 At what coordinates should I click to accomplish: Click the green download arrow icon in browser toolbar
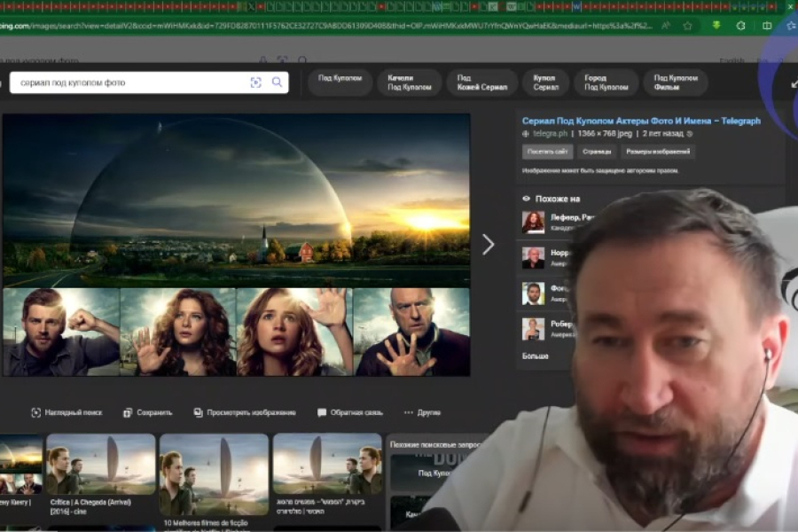click(x=716, y=25)
